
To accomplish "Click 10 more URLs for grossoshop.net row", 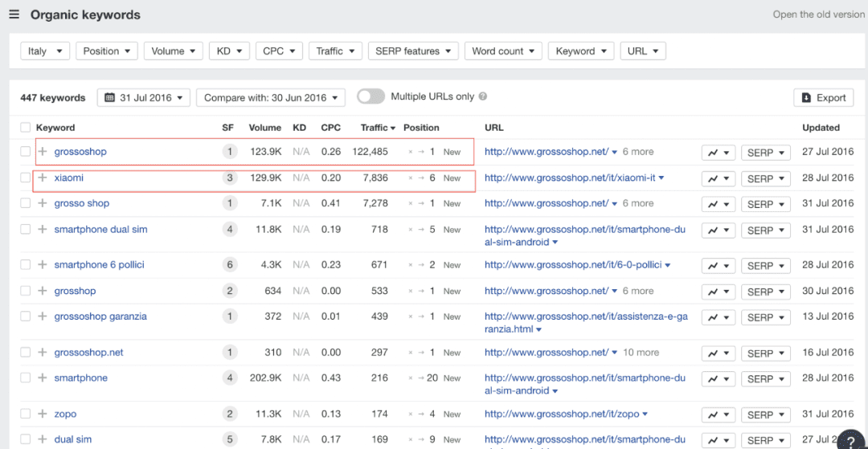I will tap(641, 353).
